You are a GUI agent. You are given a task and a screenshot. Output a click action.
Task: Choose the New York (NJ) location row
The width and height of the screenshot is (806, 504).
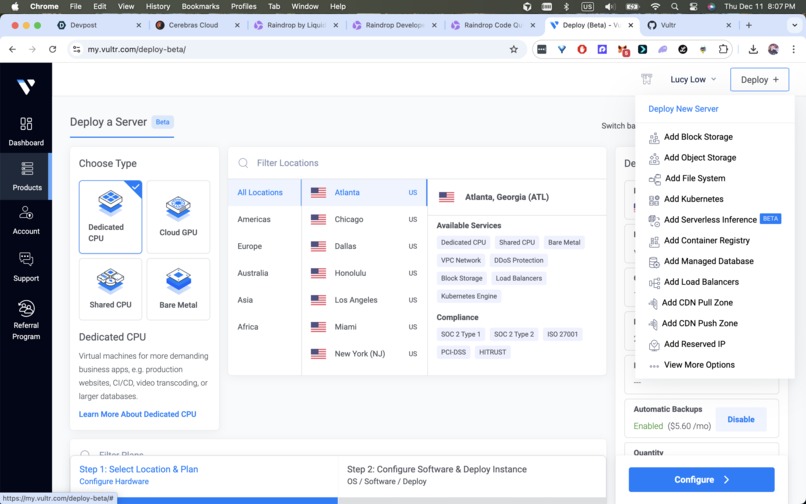364,353
